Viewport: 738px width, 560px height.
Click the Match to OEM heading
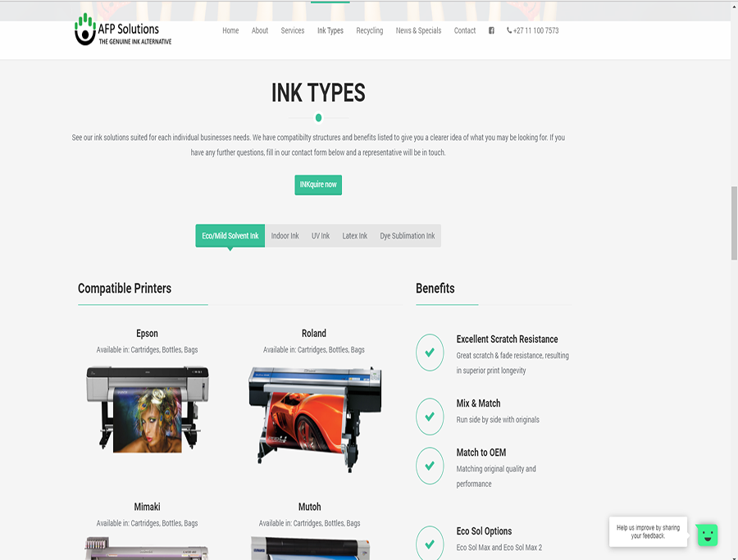point(481,453)
